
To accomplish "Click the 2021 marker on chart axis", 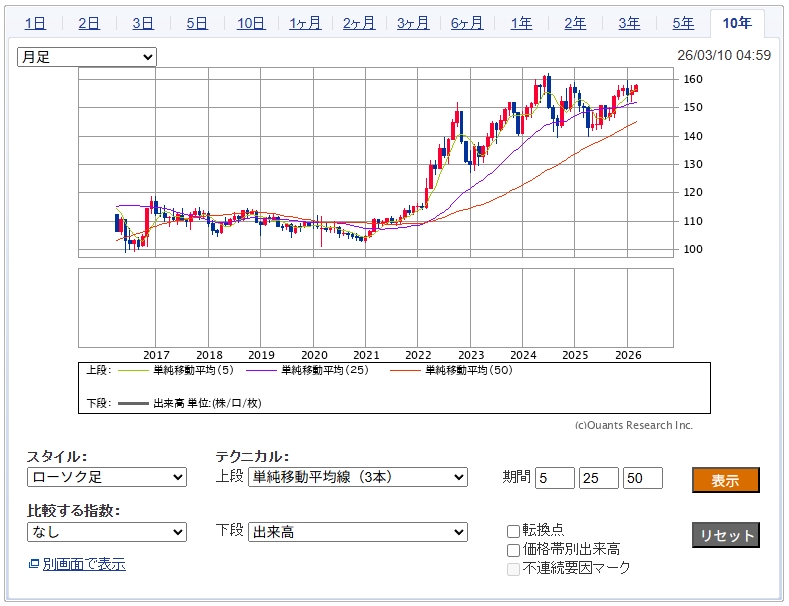I will 367,354.
